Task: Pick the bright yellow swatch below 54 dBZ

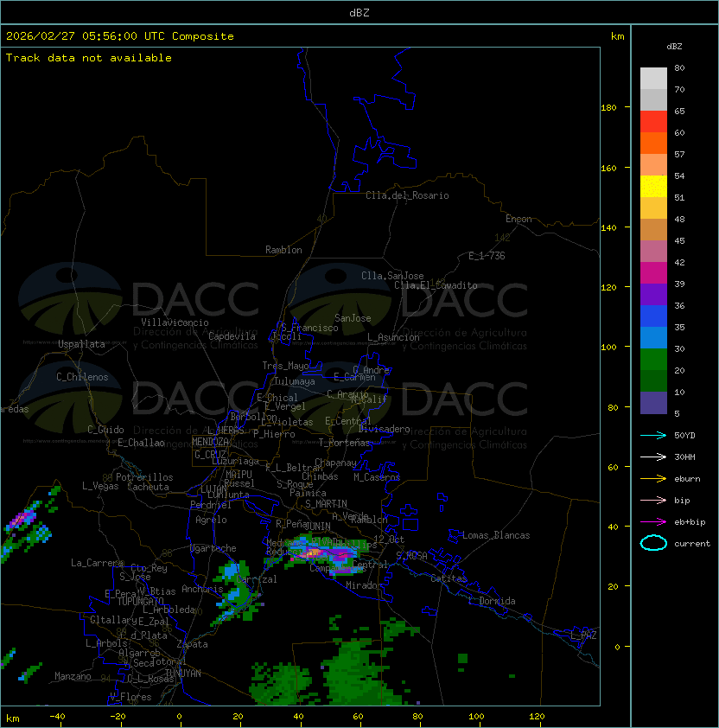Action: [653, 187]
